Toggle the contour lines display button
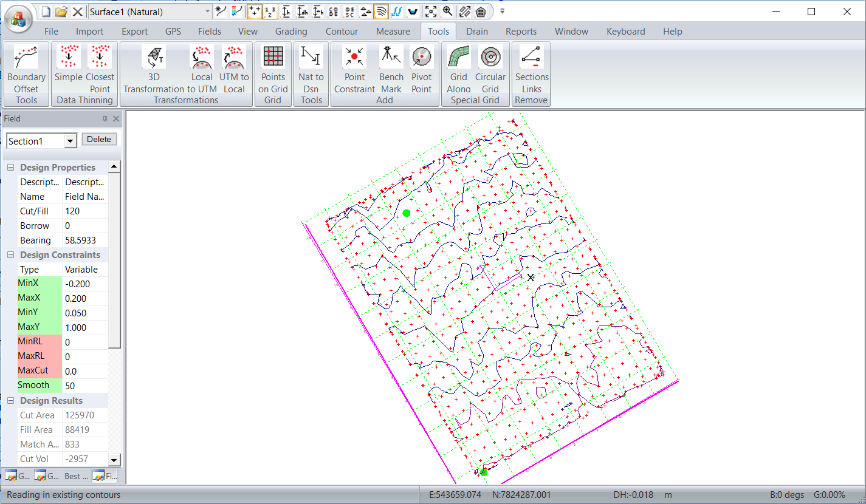866x504 pixels. pos(381,12)
